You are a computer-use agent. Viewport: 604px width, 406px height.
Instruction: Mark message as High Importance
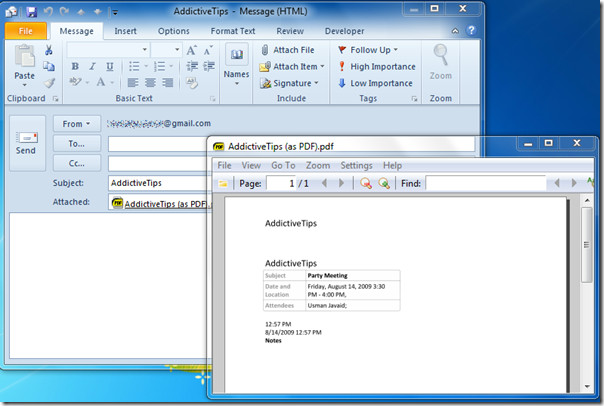(x=377, y=67)
